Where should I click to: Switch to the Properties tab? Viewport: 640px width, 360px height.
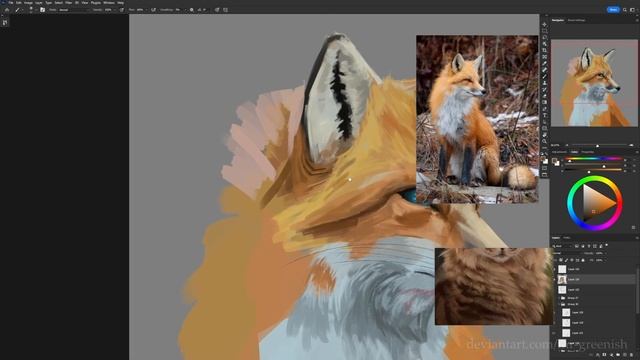[588, 152]
